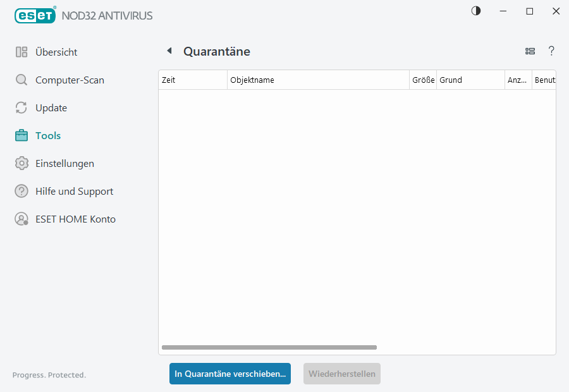Sort by the Zeit column header

(190, 80)
